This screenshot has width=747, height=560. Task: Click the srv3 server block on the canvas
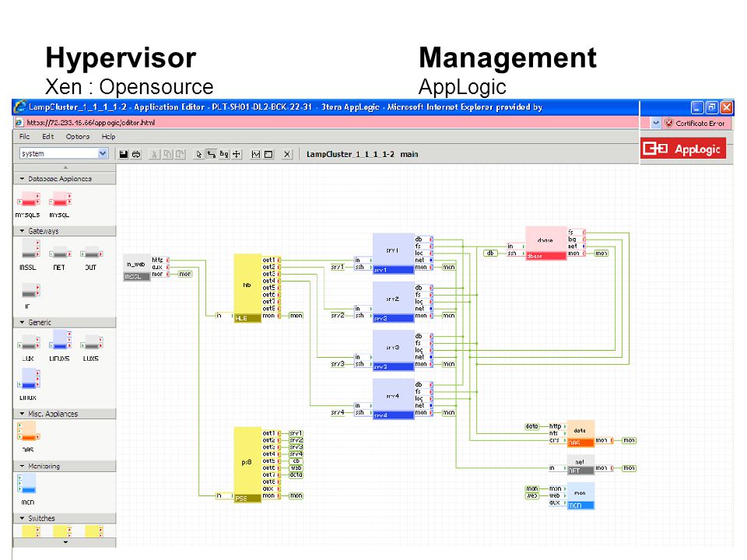394,351
